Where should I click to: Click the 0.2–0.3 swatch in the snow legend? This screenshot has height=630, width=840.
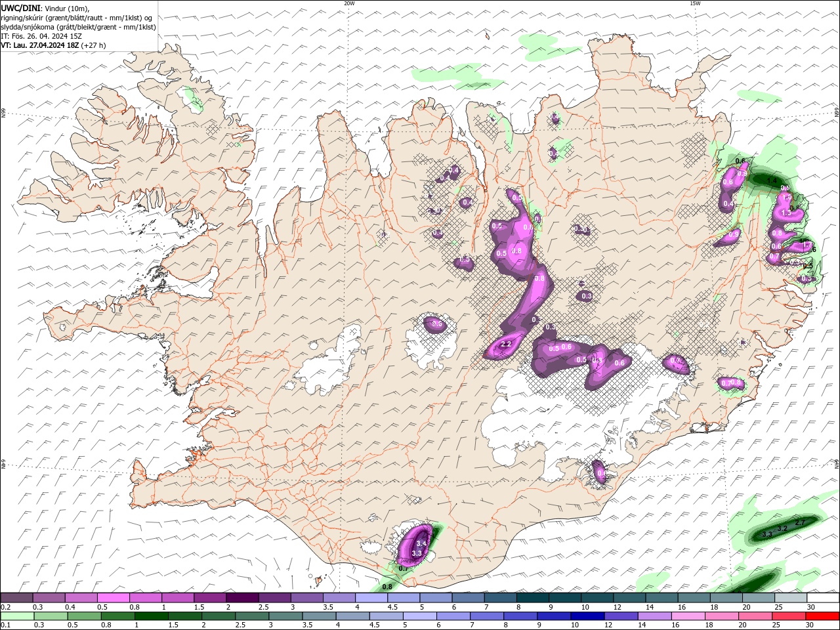coord(16,598)
